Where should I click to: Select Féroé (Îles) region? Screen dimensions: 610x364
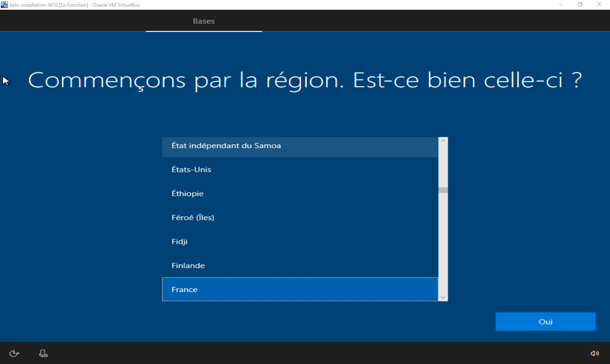[300, 218]
